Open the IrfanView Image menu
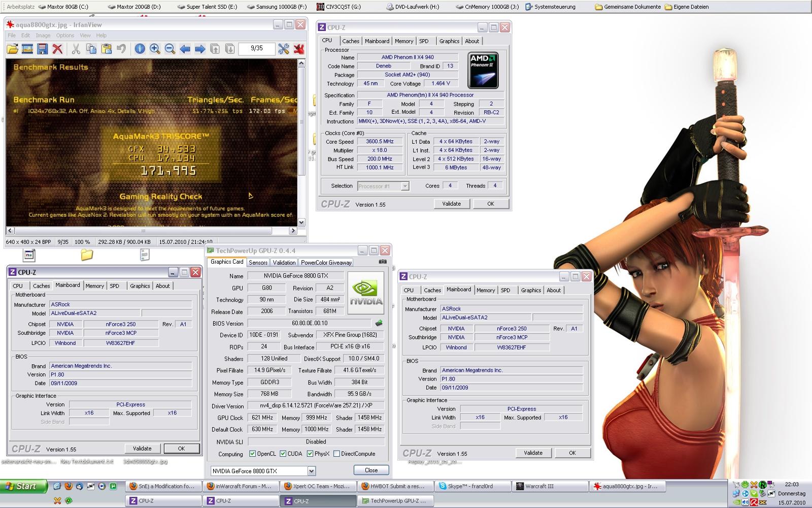This screenshot has width=812, height=508. coord(43,36)
